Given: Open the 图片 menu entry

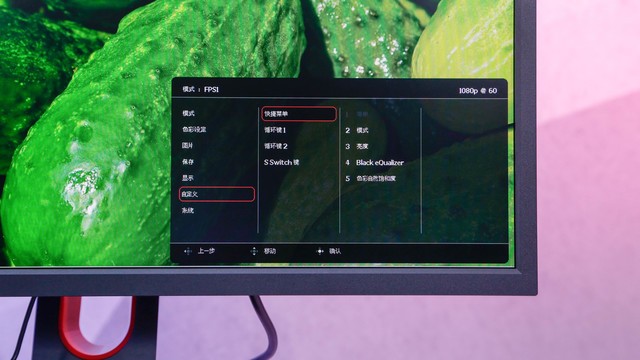Looking at the screenshot, I should click(187, 145).
